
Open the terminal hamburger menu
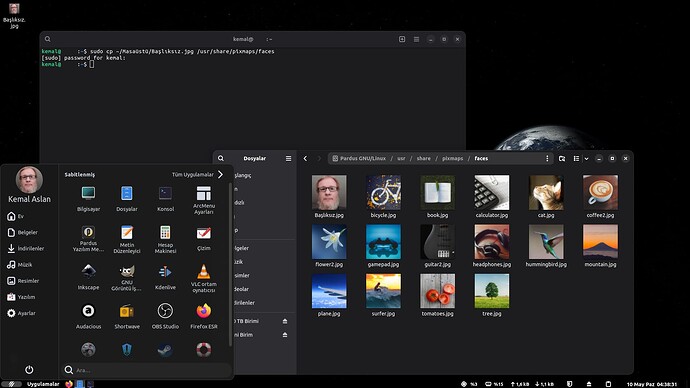coord(416,39)
